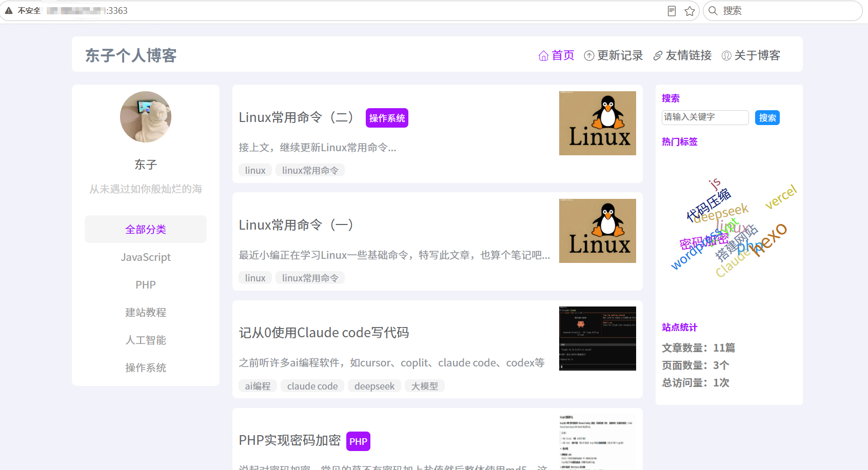This screenshot has width=868, height=470.
Task: Focus the 请输入关键字 keyword field
Action: pos(705,117)
